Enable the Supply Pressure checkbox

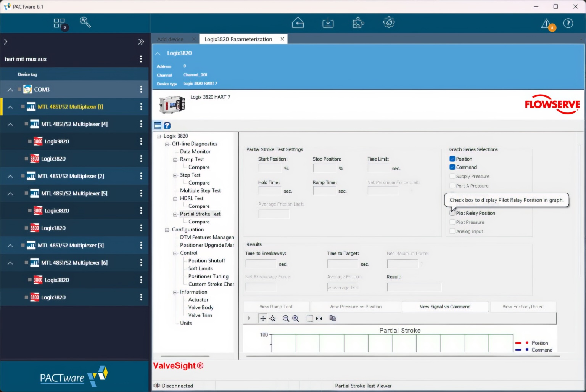tap(452, 176)
